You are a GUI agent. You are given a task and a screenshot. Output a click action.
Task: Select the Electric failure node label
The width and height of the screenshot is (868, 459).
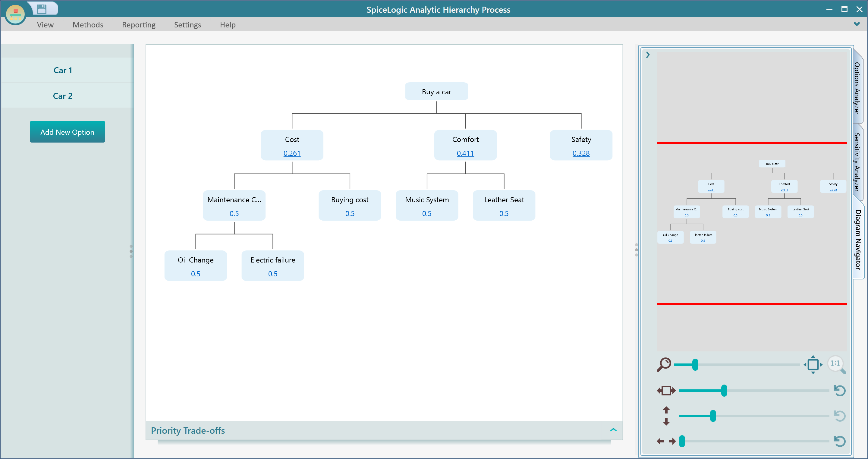(272, 260)
